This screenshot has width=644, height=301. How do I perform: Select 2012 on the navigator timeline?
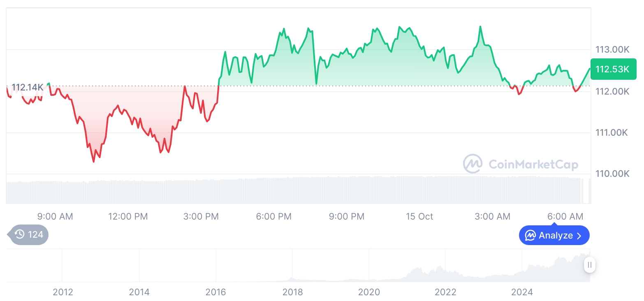click(63, 292)
